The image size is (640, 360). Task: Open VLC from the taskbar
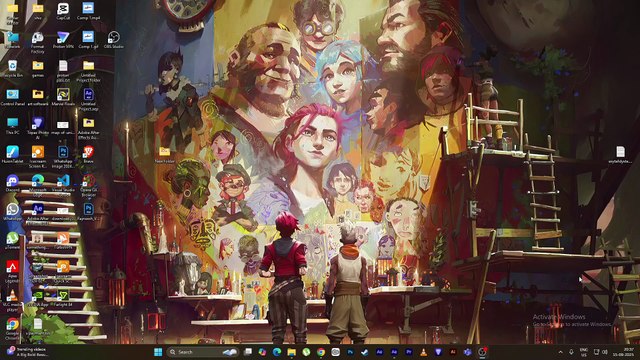[x=423, y=352]
